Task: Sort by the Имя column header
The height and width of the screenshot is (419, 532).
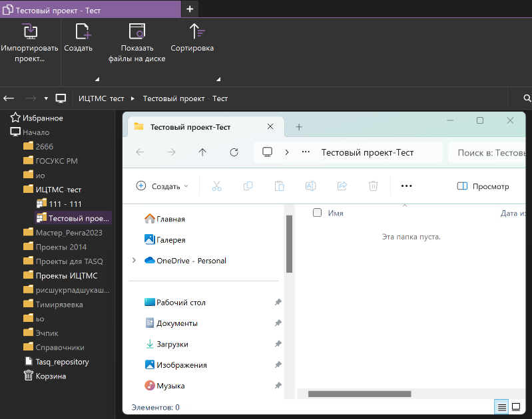Action: pyautogui.click(x=336, y=213)
